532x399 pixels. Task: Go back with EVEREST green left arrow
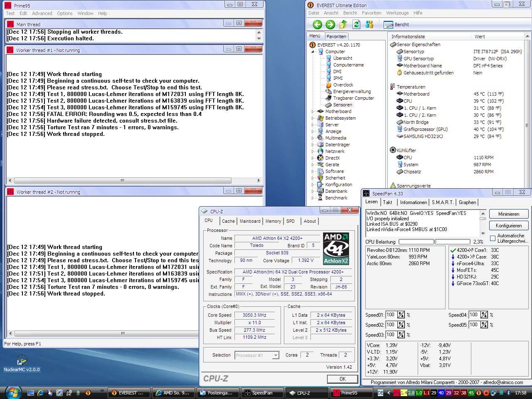pos(318,25)
